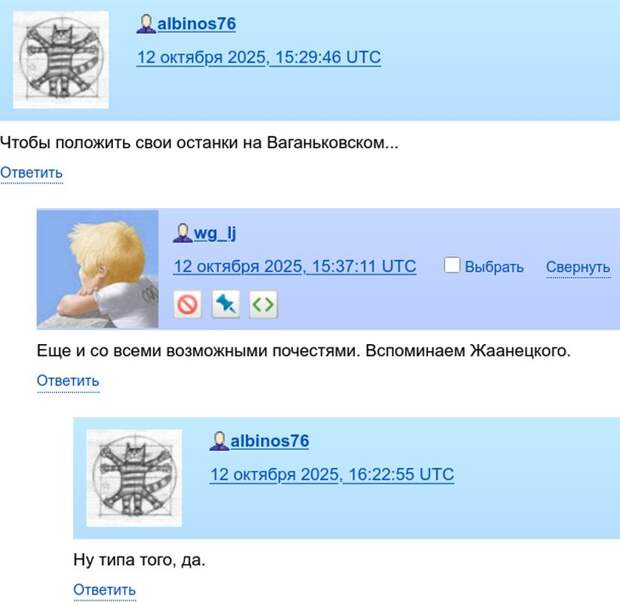This screenshot has width=620, height=603.
Task: Reply to the Ваганьковском comment via Ответить
Action: point(31,173)
